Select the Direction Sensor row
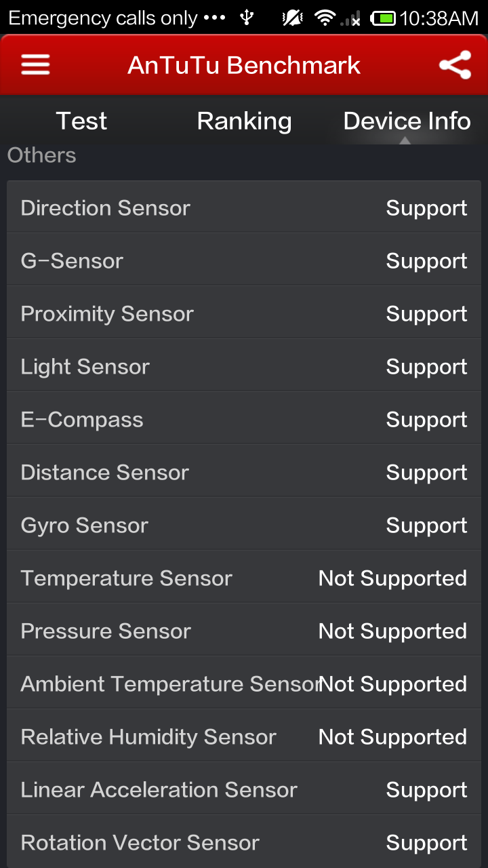The width and height of the screenshot is (488, 868). click(x=244, y=208)
